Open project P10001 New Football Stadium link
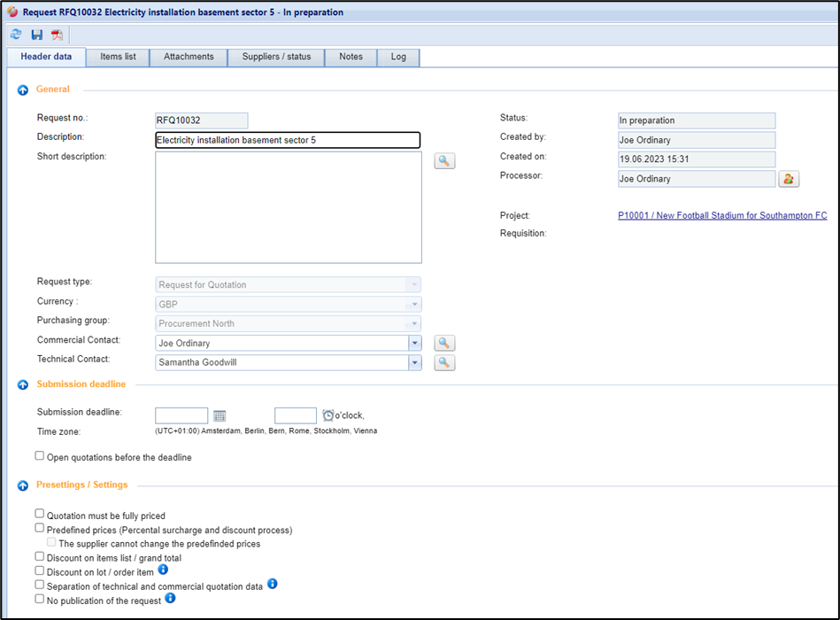 [x=722, y=215]
